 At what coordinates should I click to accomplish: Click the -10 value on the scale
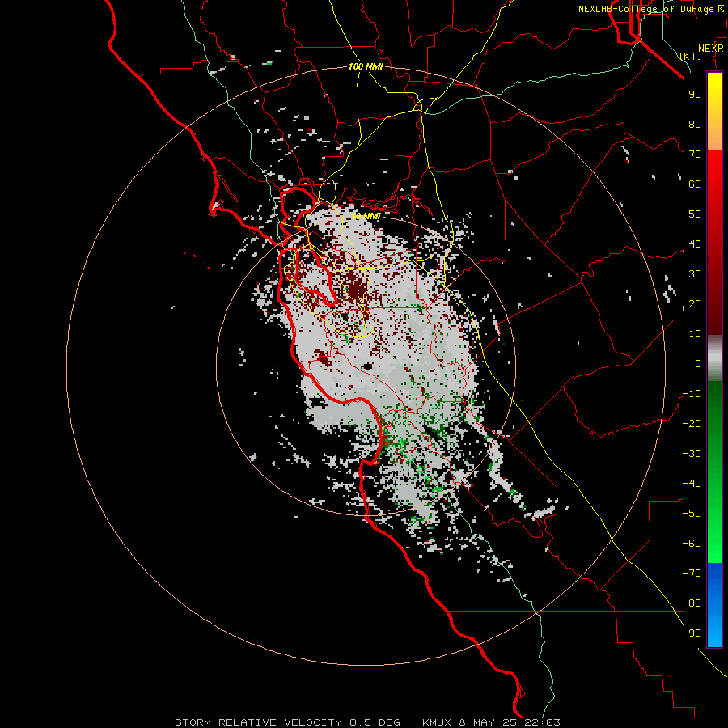pyautogui.click(x=692, y=394)
